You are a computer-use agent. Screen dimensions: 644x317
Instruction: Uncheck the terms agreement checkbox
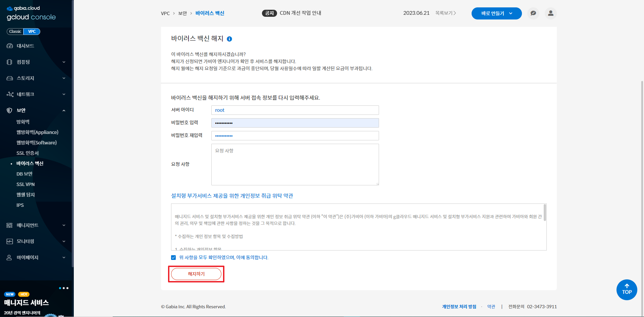(173, 258)
